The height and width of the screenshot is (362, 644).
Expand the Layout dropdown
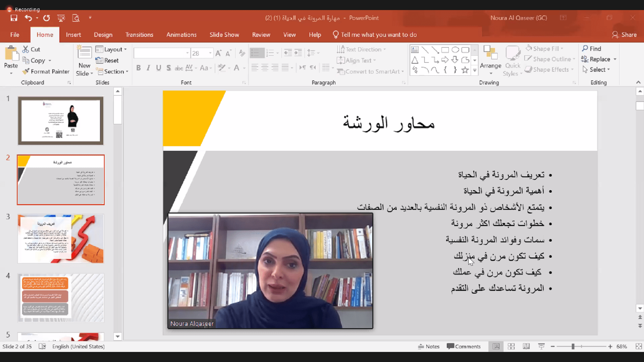coord(111,49)
